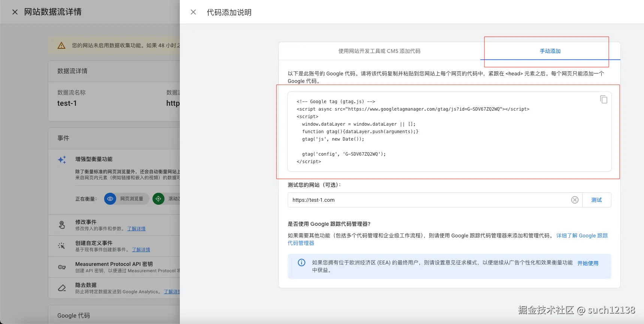Click the 增强型衡量功能 heading
The height and width of the screenshot is (324, 644).
pyautogui.click(x=94, y=159)
